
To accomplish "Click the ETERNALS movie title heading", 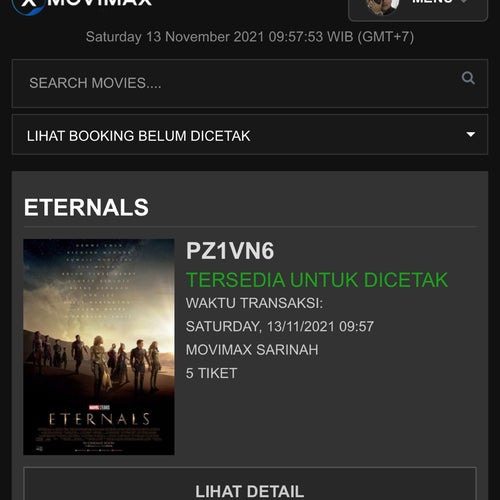I will tap(86, 207).
